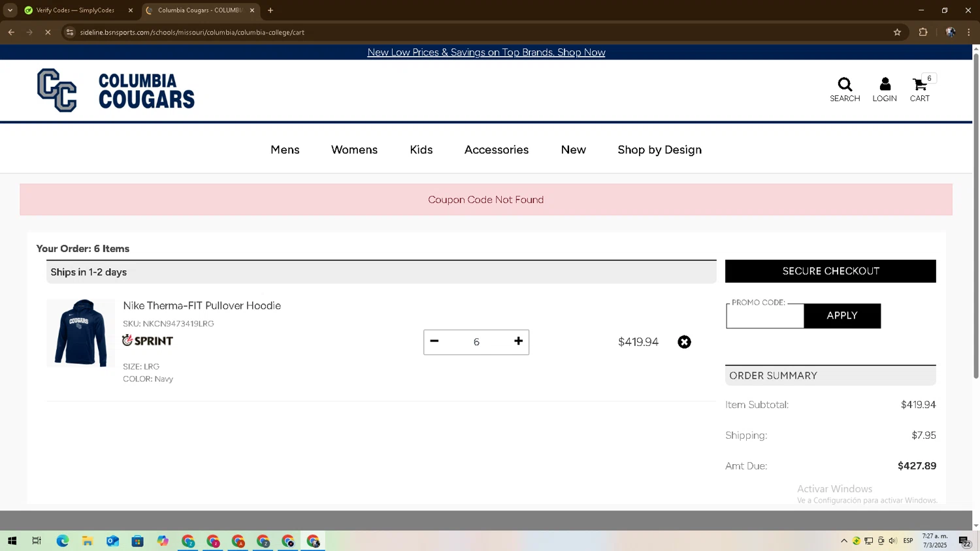
Task: Remove the Nike hoodie from the cart
Action: pos(684,342)
